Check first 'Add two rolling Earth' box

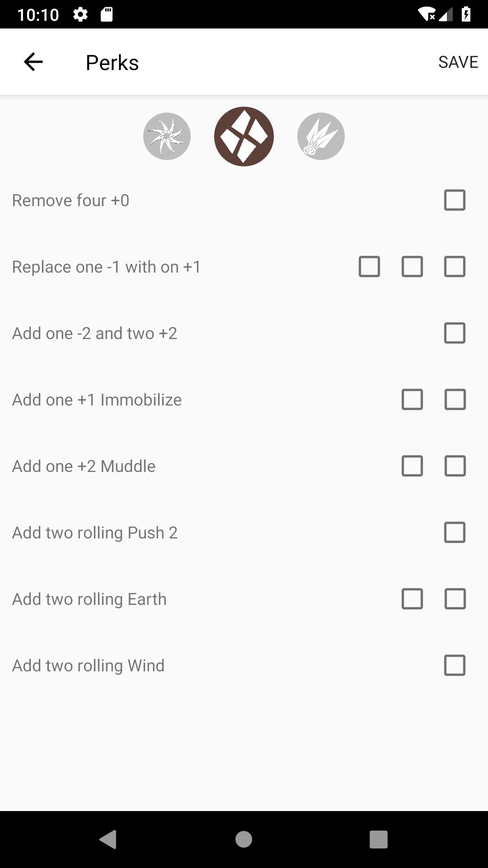[x=412, y=599]
